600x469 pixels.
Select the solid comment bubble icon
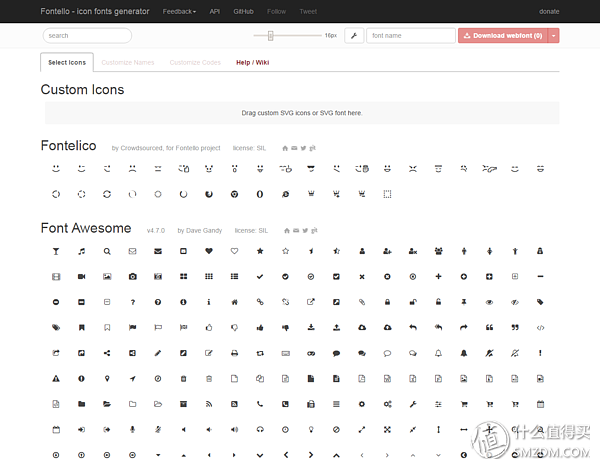(x=336, y=353)
